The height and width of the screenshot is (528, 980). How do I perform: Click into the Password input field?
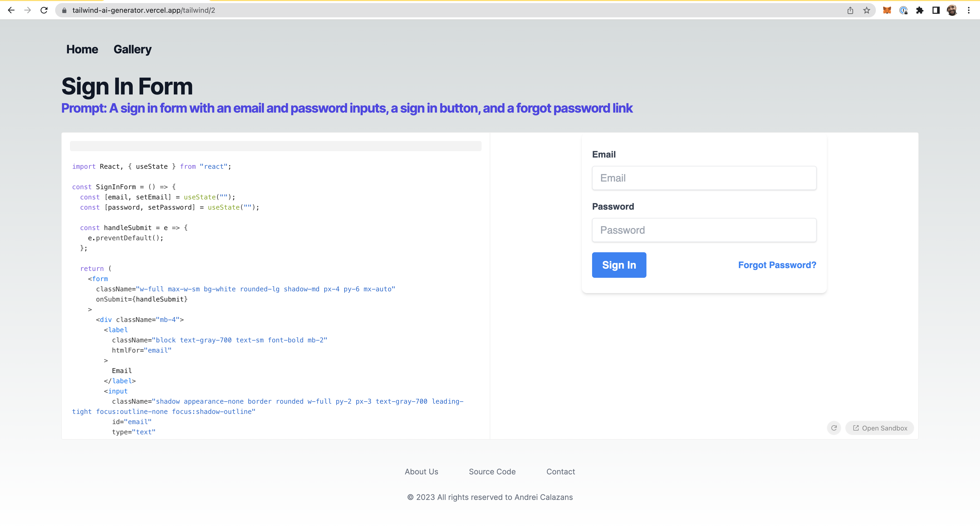click(704, 230)
